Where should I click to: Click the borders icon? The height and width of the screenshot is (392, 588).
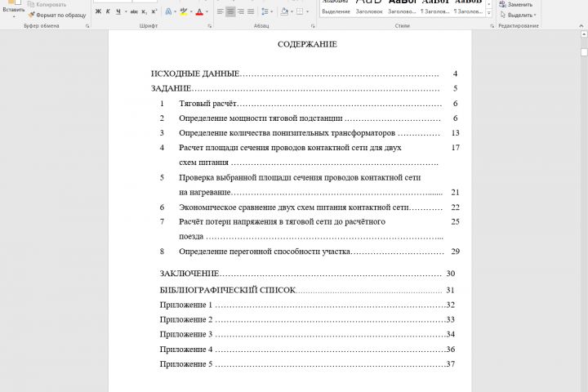[x=300, y=11]
